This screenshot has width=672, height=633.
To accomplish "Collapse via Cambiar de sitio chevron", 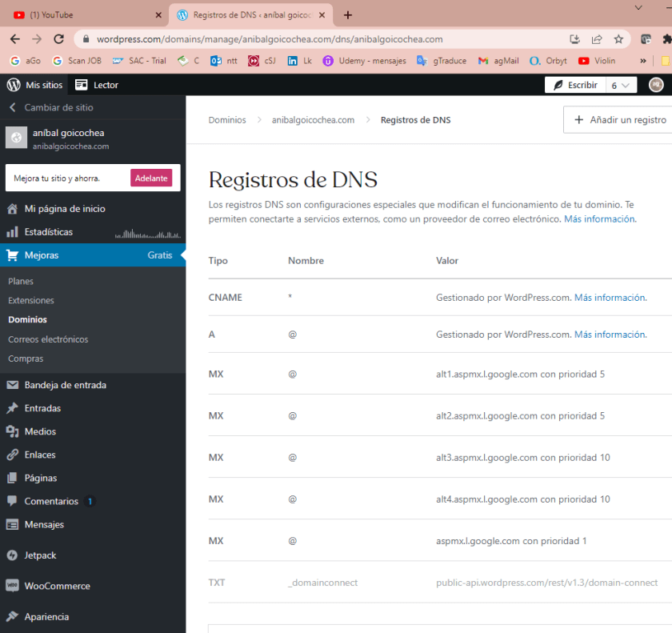I will pos(12,107).
